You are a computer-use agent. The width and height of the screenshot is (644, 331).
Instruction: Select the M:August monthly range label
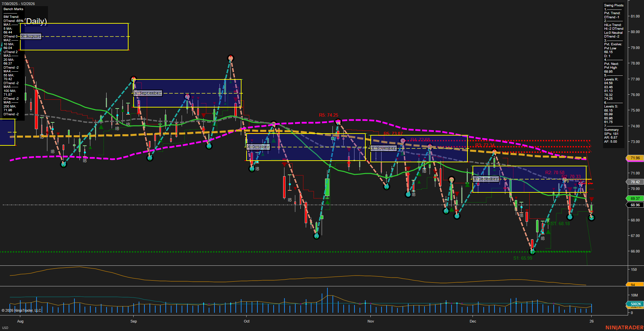(31, 36)
